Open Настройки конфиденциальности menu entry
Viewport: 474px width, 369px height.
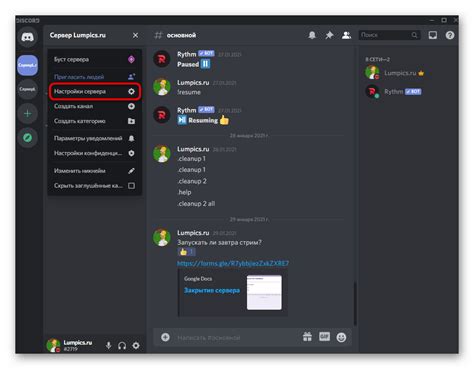pos(94,153)
